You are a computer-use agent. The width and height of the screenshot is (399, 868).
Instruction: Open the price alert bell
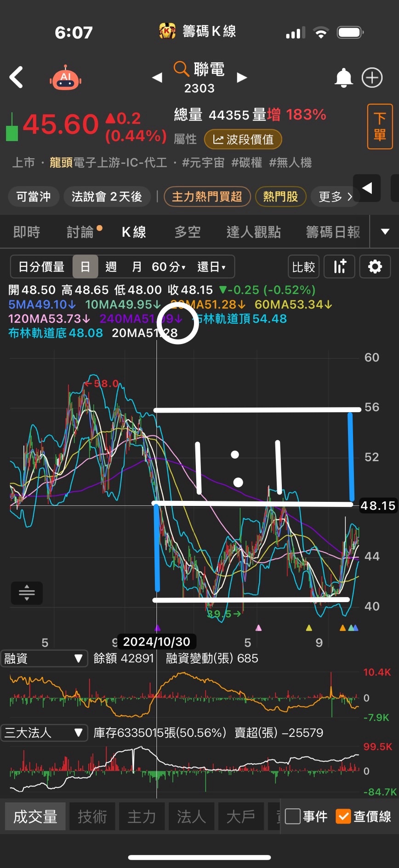343,78
